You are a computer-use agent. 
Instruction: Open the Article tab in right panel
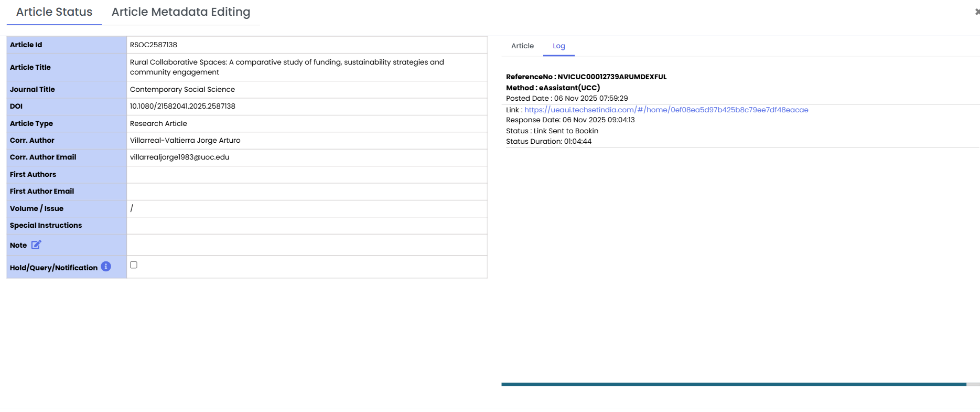pyautogui.click(x=522, y=46)
